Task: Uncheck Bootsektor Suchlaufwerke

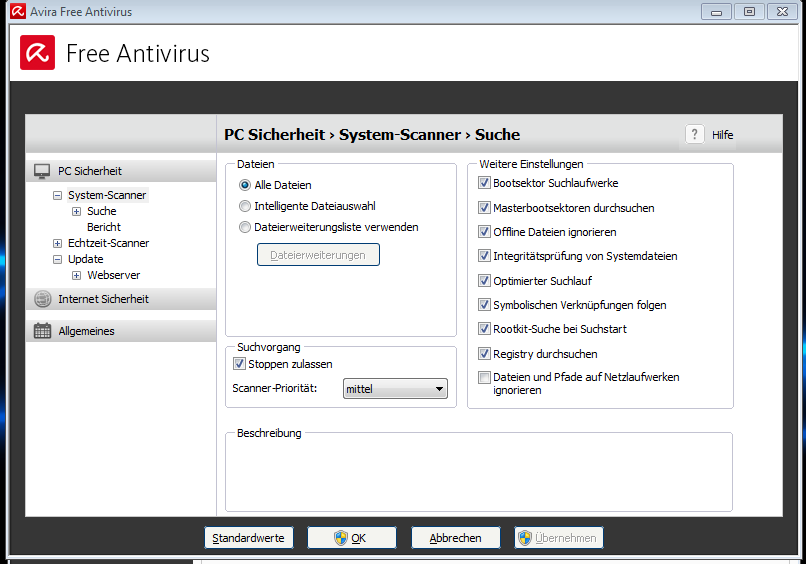Action: [x=484, y=183]
